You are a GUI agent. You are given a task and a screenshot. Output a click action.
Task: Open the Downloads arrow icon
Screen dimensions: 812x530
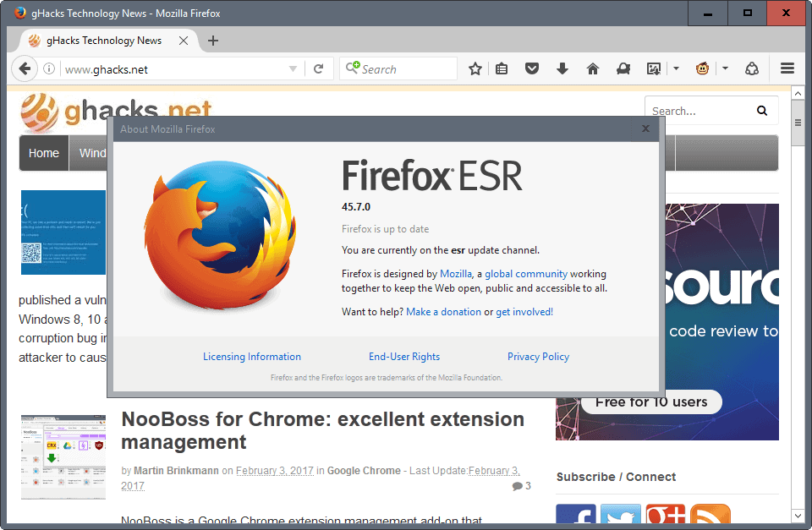point(562,69)
